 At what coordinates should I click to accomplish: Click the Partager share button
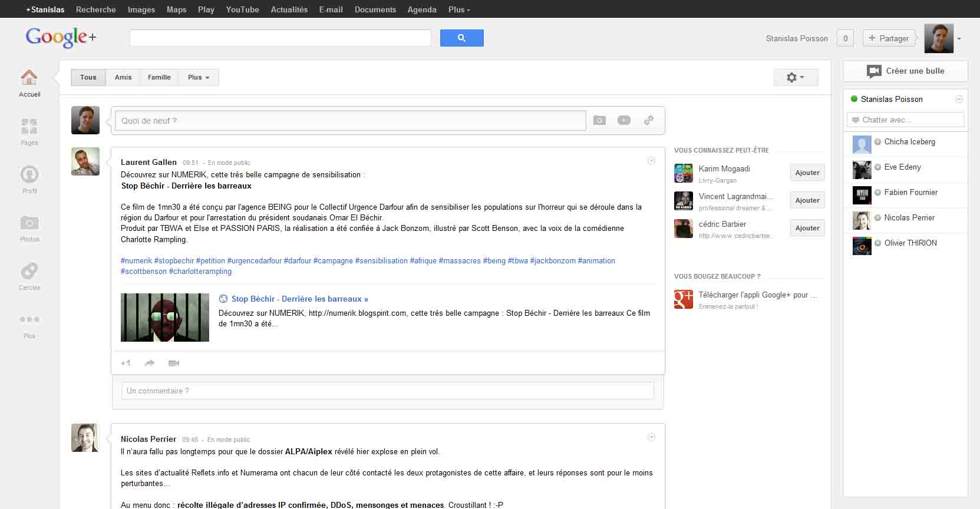pos(889,38)
